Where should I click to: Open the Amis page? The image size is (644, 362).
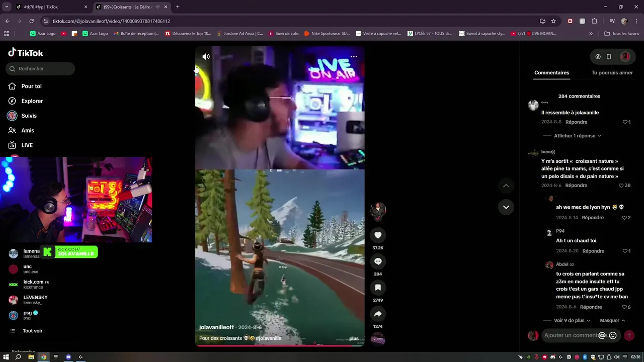point(28,131)
